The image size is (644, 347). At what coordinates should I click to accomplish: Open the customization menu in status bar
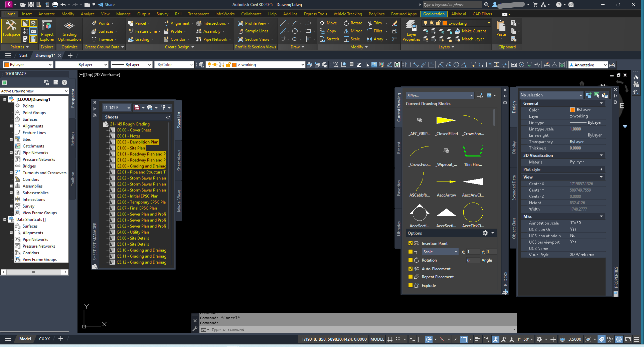click(637, 339)
